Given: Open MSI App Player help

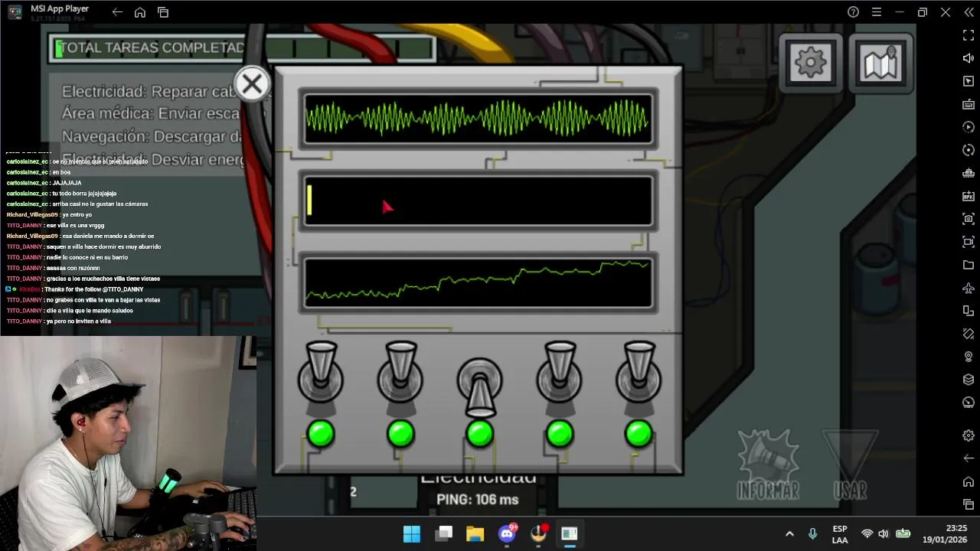Looking at the screenshot, I should [853, 12].
